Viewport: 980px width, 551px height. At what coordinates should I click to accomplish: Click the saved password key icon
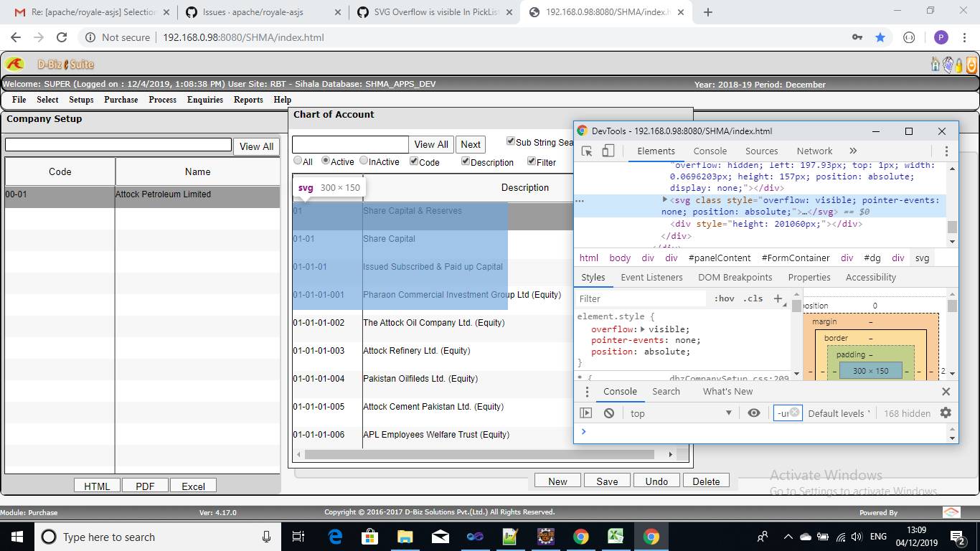click(x=857, y=37)
